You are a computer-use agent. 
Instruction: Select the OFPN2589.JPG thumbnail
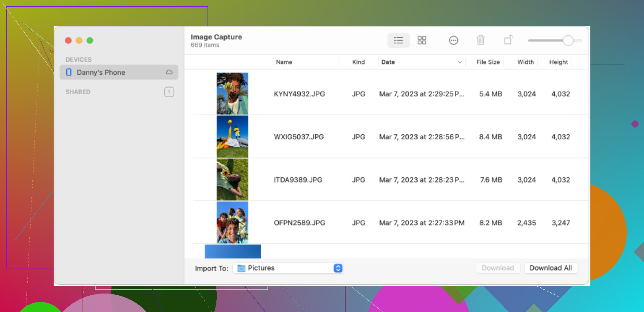(232, 223)
